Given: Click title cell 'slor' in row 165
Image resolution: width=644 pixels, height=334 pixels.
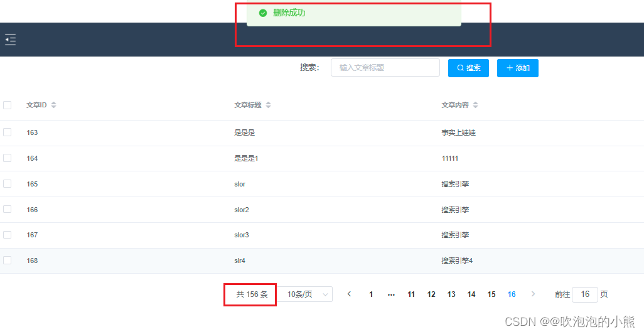Looking at the screenshot, I should (240, 184).
